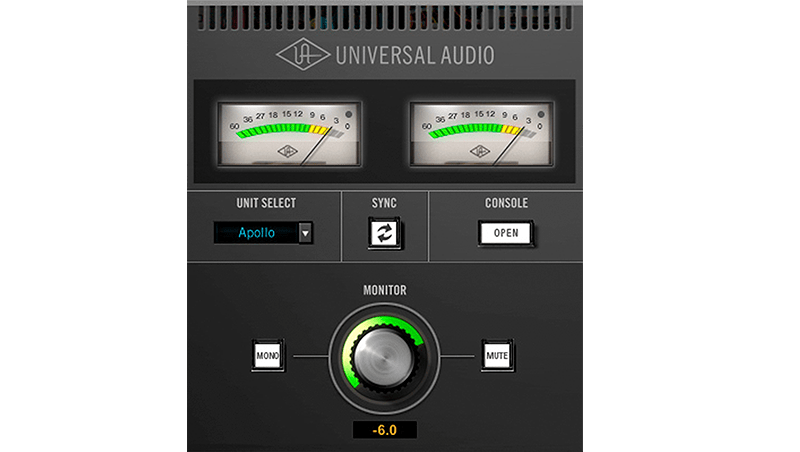Click the Apollo unit name field

pyautogui.click(x=256, y=233)
